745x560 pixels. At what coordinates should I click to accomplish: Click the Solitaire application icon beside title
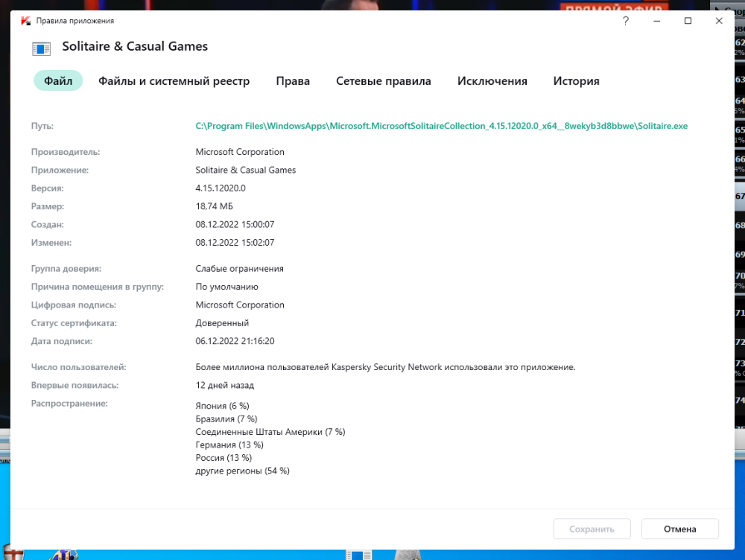[x=41, y=48]
